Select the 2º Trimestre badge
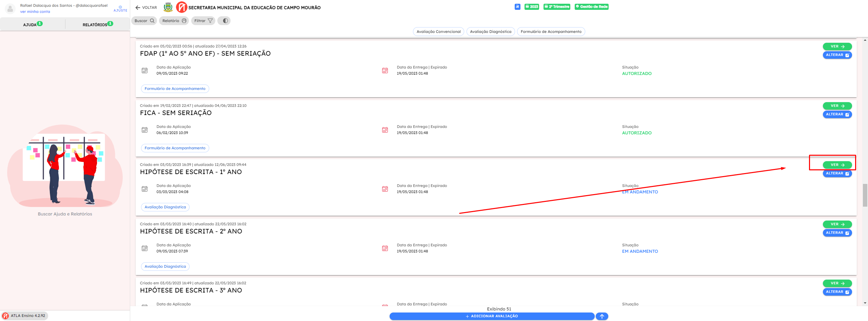The width and height of the screenshot is (868, 321). pyautogui.click(x=557, y=6)
